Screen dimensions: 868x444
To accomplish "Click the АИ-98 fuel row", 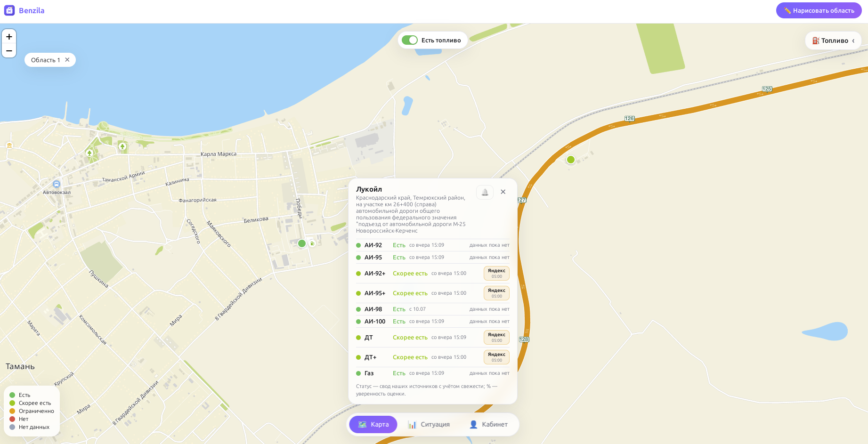I will pyautogui.click(x=433, y=309).
